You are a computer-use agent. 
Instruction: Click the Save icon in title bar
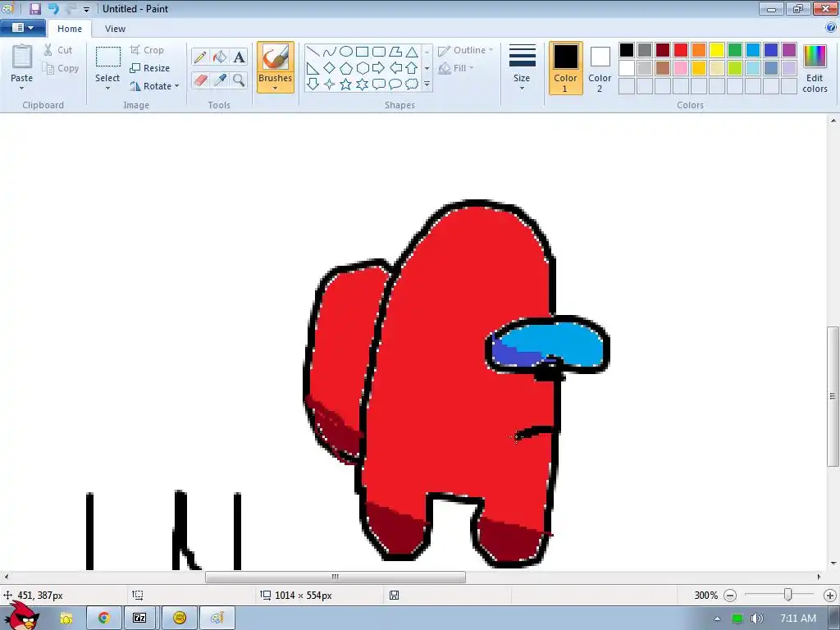pyautogui.click(x=35, y=8)
